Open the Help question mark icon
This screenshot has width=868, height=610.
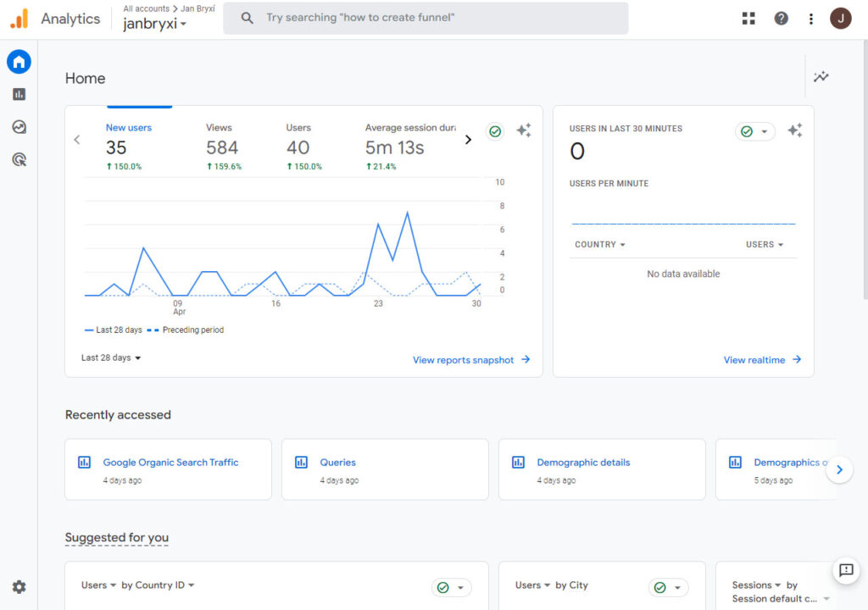[781, 19]
